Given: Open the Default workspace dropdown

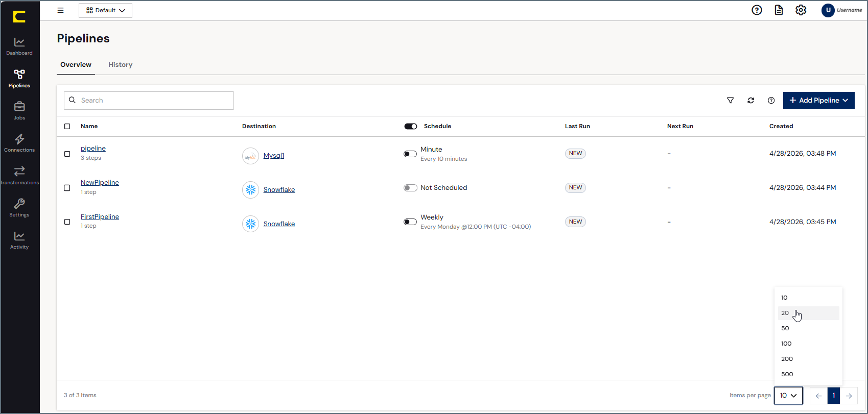Looking at the screenshot, I should pyautogui.click(x=105, y=10).
